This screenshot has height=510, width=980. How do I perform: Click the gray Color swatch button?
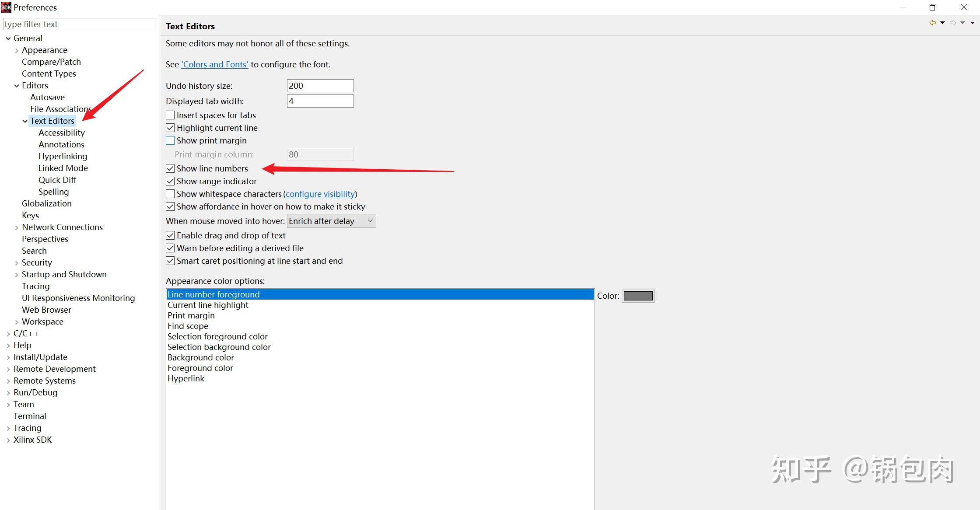tap(638, 296)
